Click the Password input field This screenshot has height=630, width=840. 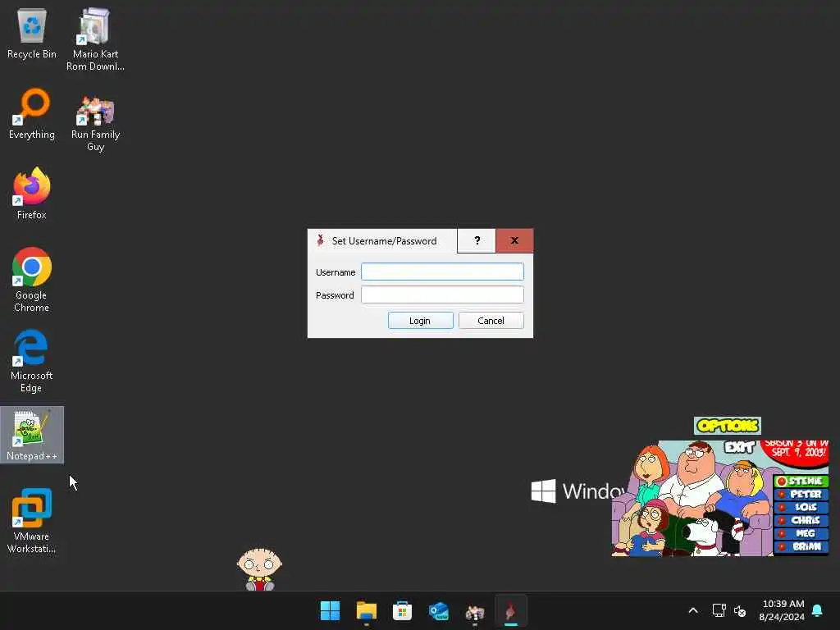tap(442, 294)
